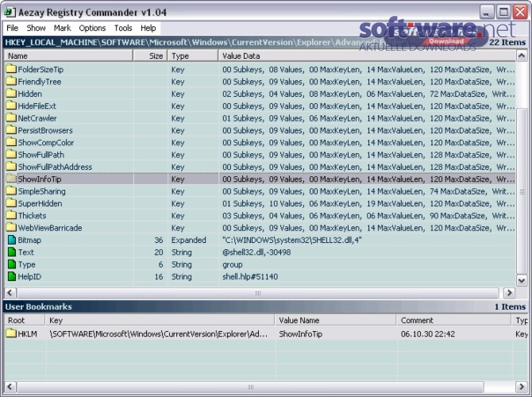Click the bookmark key path text

coord(159,334)
